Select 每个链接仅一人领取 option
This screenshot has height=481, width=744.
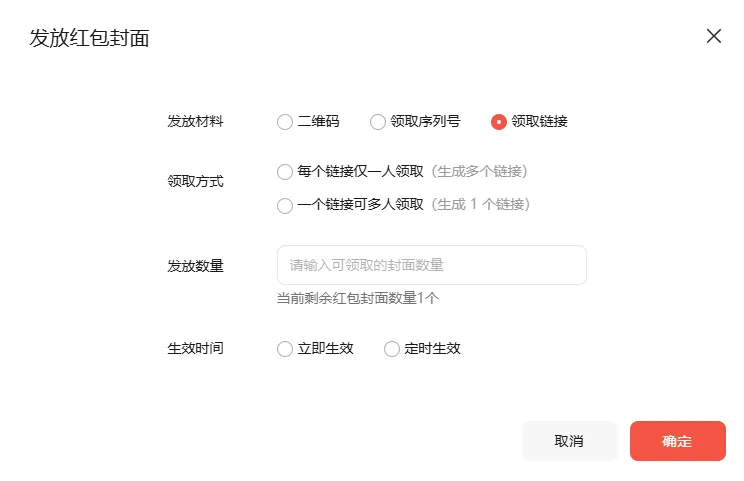(x=285, y=172)
